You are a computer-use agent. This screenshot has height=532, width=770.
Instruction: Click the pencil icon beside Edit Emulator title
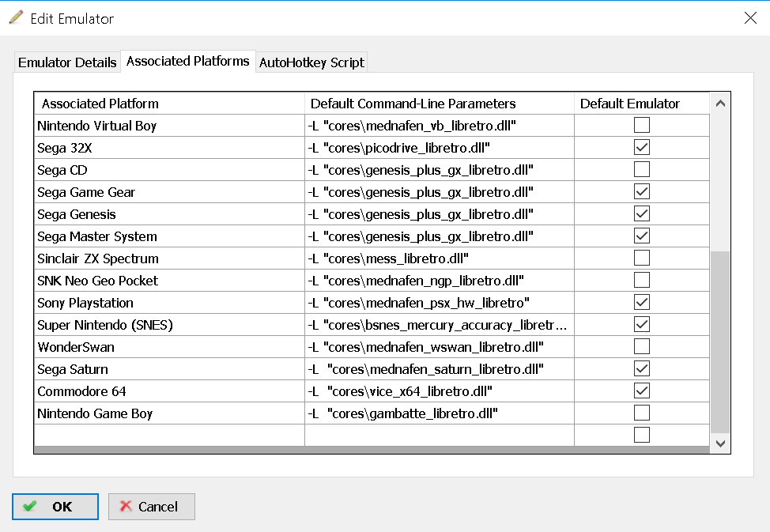pyautogui.click(x=16, y=17)
